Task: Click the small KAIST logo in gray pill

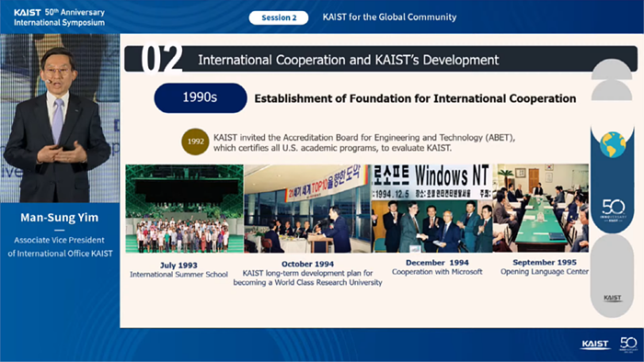Action: click(x=612, y=298)
